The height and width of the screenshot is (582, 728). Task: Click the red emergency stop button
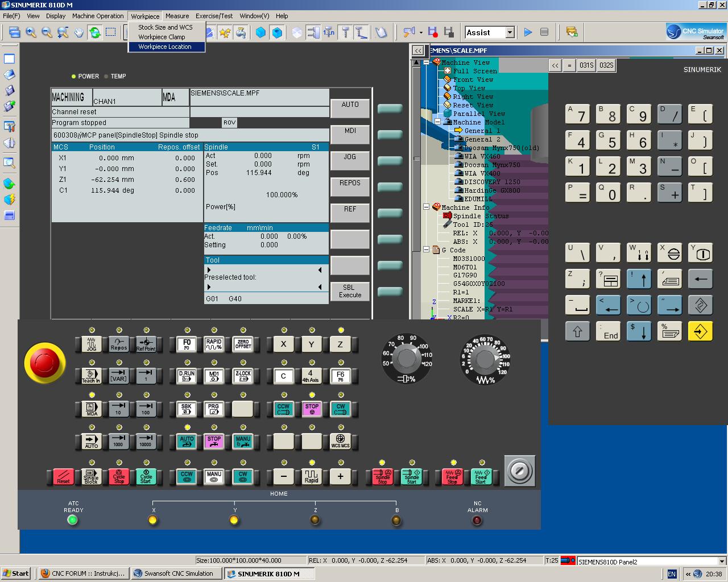click(45, 363)
